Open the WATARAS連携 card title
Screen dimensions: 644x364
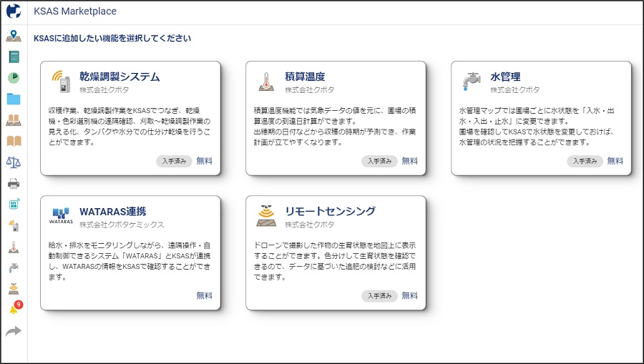coord(112,212)
